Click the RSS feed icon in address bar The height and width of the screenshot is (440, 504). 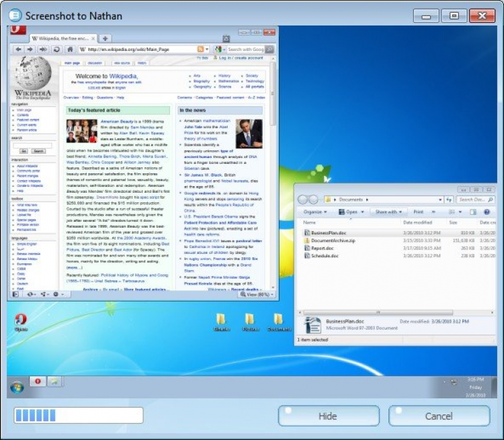tap(200, 49)
